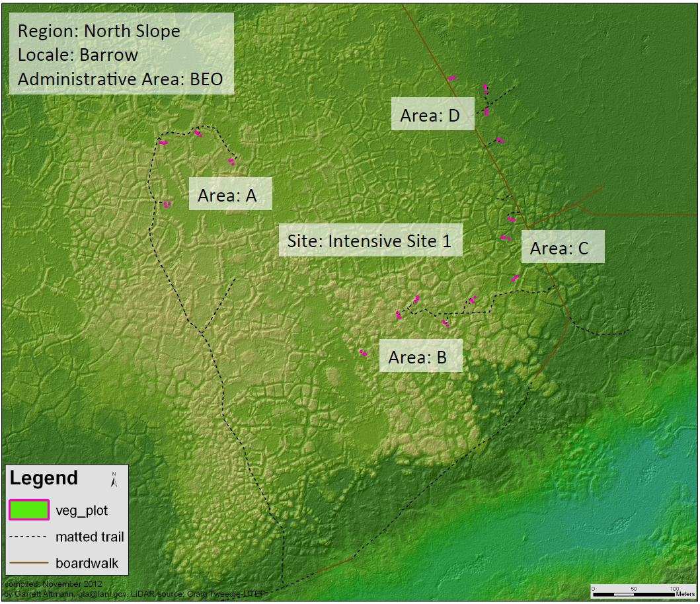This screenshot has width=700, height=604.
Task: Select the green veg_plot legend swatch
Action: click(29, 510)
